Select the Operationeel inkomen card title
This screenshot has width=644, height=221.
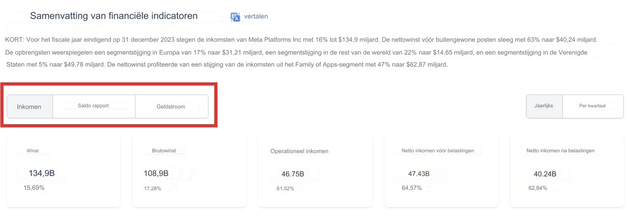tap(299, 151)
